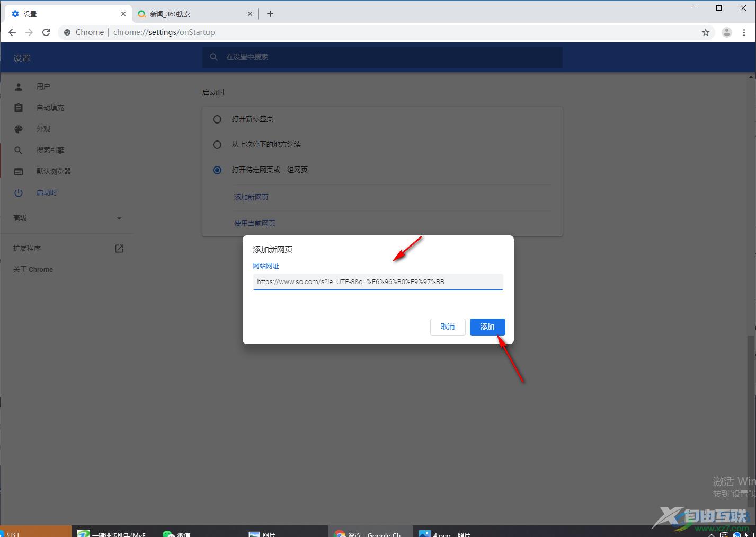Image resolution: width=756 pixels, height=537 pixels.
Task: Click the power icon beside 启动时
Action: (x=19, y=192)
